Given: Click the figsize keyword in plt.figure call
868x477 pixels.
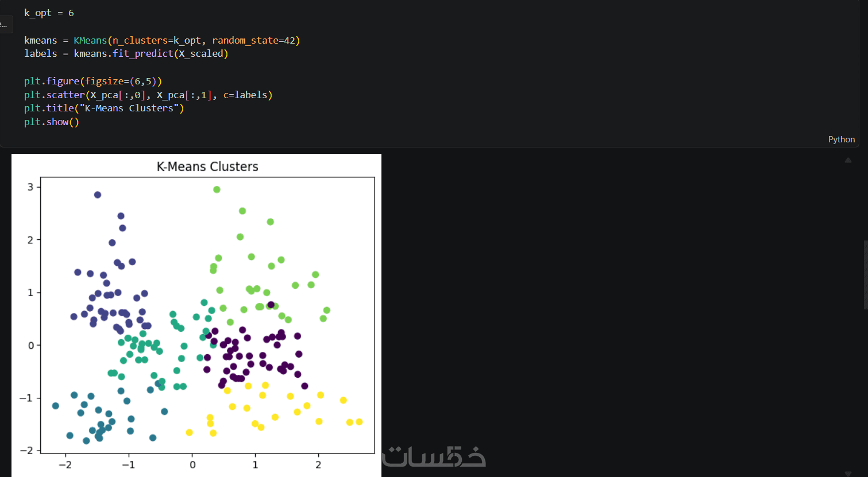Looking at the screenshot, I should [x=104, y=81].
